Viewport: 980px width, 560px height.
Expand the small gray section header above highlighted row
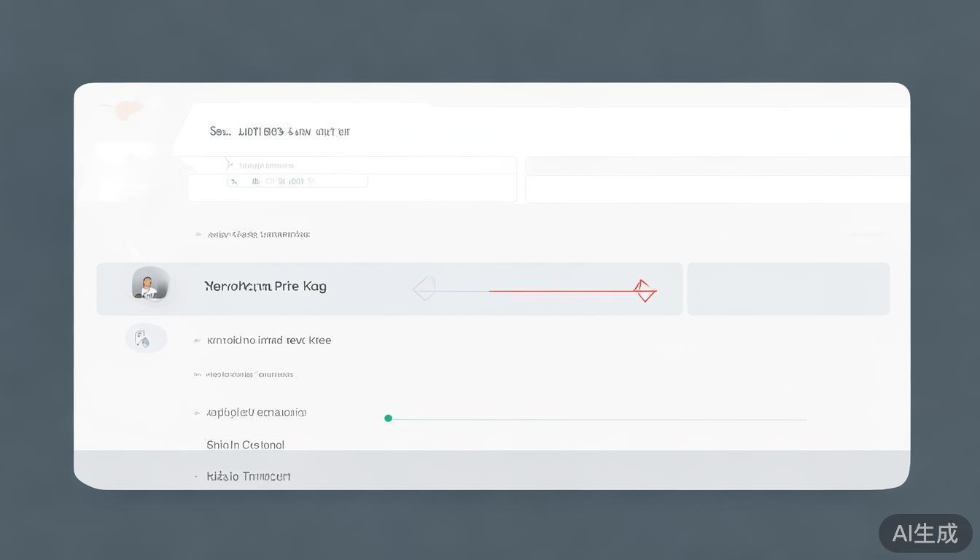click(198, 235)
